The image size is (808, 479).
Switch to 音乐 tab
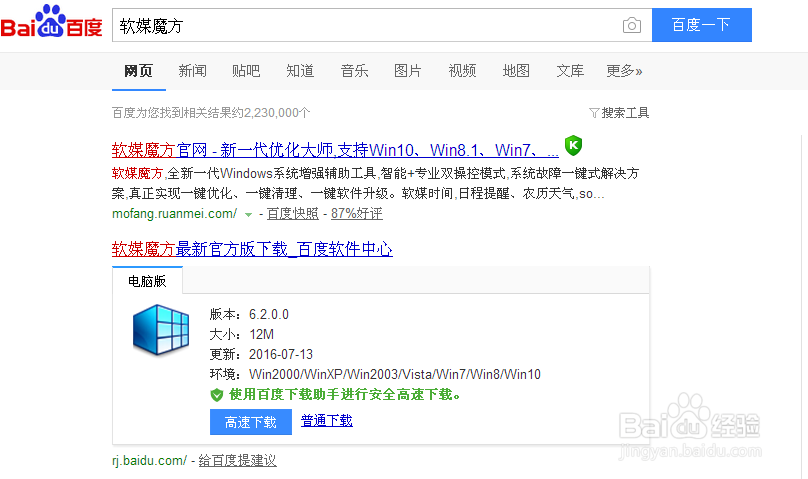point(355,71)
